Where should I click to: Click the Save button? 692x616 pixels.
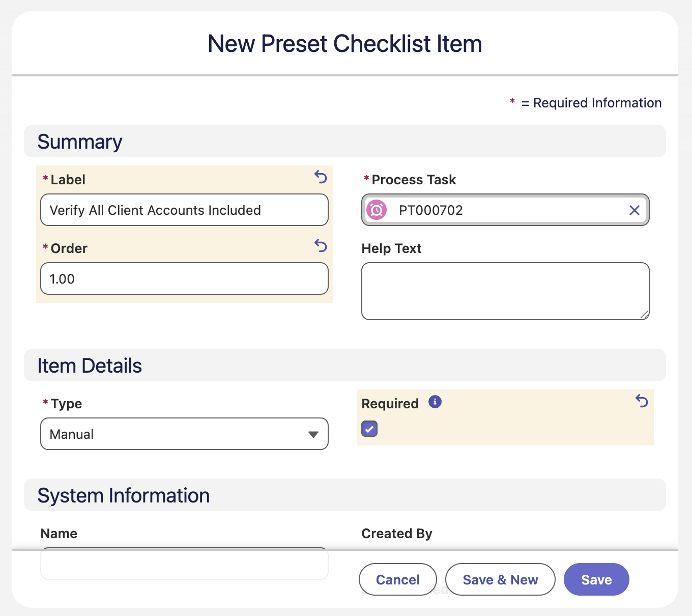pyautogui.click(x=596, y=579)
